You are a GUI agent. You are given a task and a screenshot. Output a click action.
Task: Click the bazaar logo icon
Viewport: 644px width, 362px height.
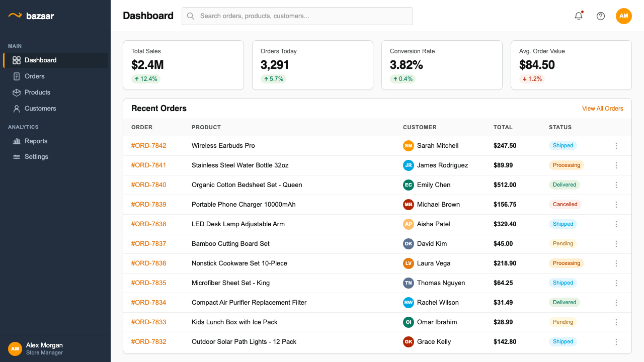(x=15, y=16)
